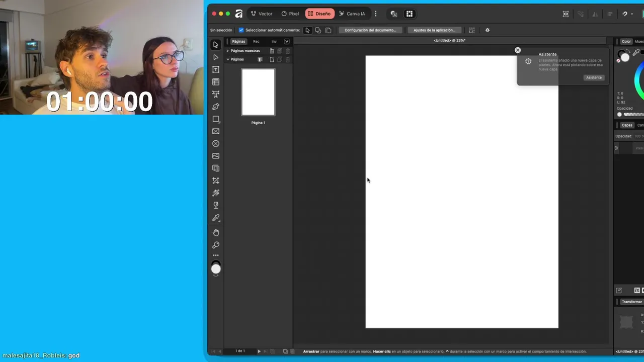Select the Frame Text tool
The width and height of the screenshot is (644, 362).
point(216,69)
